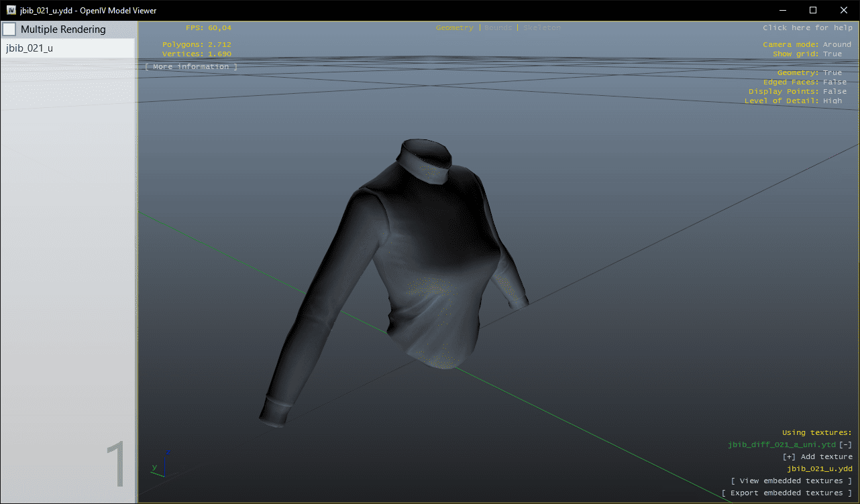Expand the More information section

(191, 67)
